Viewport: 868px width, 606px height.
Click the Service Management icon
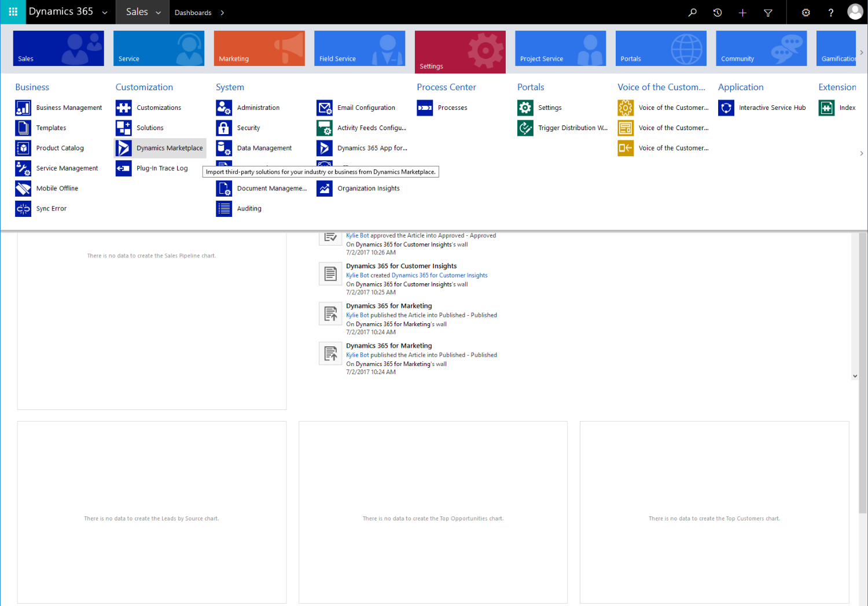pos(23,168)
